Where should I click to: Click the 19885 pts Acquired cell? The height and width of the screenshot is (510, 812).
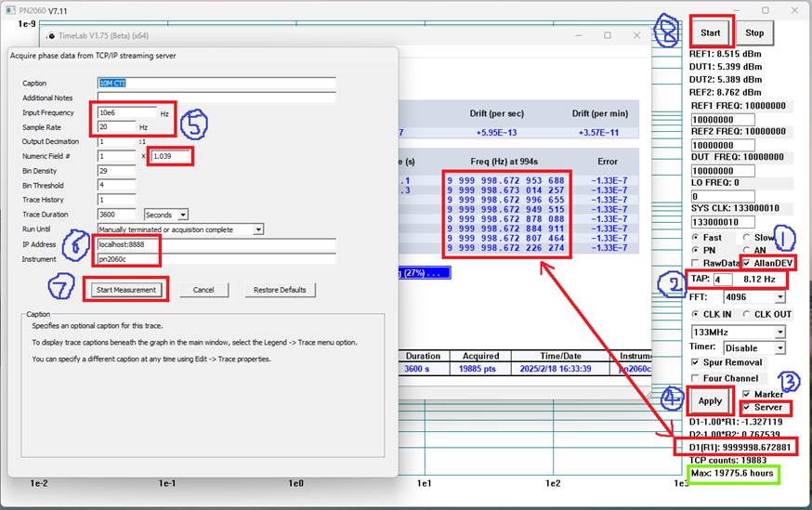(477, 369)
